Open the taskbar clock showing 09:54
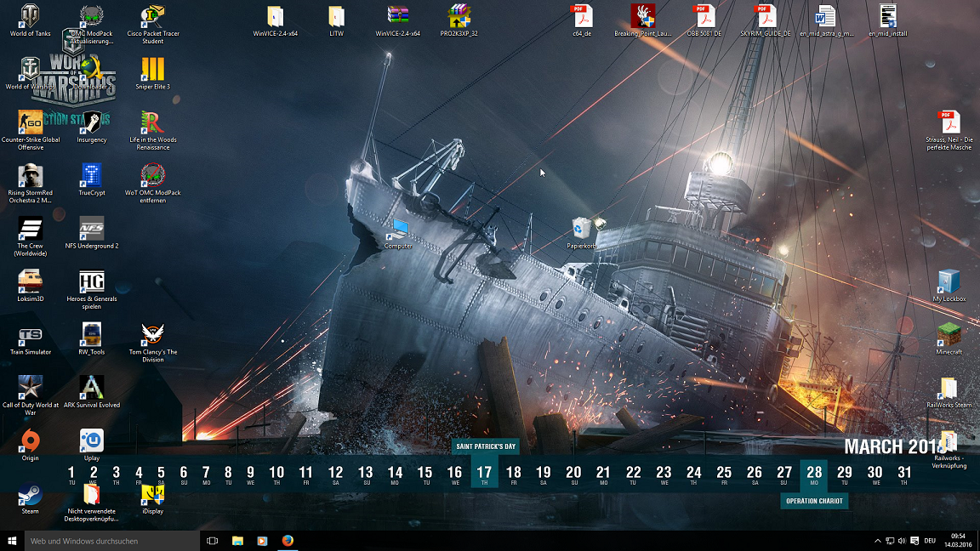980x551 pixels. coord(958,541)
